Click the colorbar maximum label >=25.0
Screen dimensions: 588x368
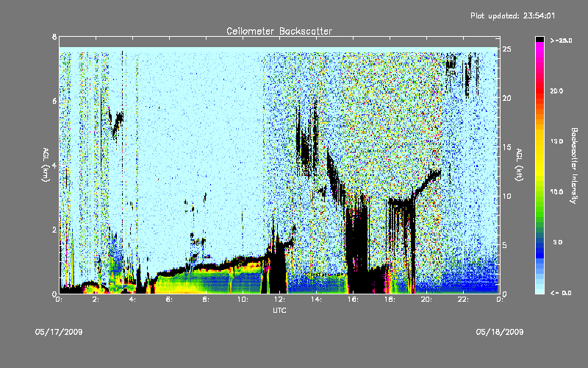[561, 40]
